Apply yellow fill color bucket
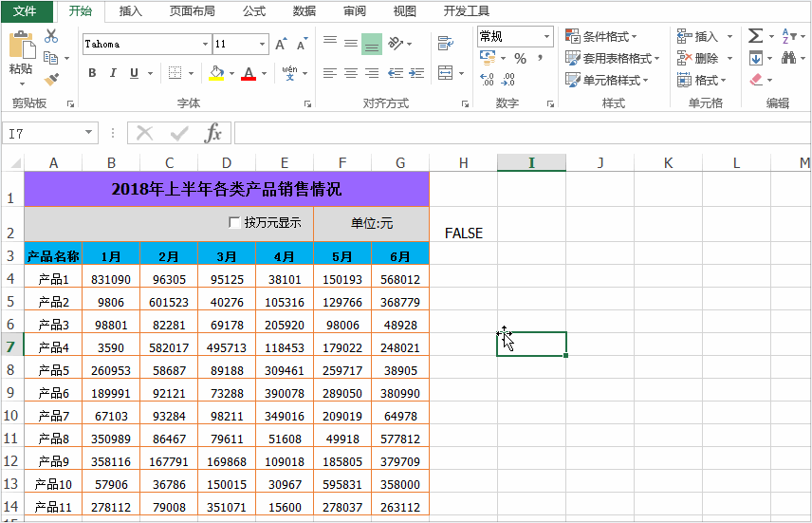This screenshot has height=523, width=812. coord(216,73)
